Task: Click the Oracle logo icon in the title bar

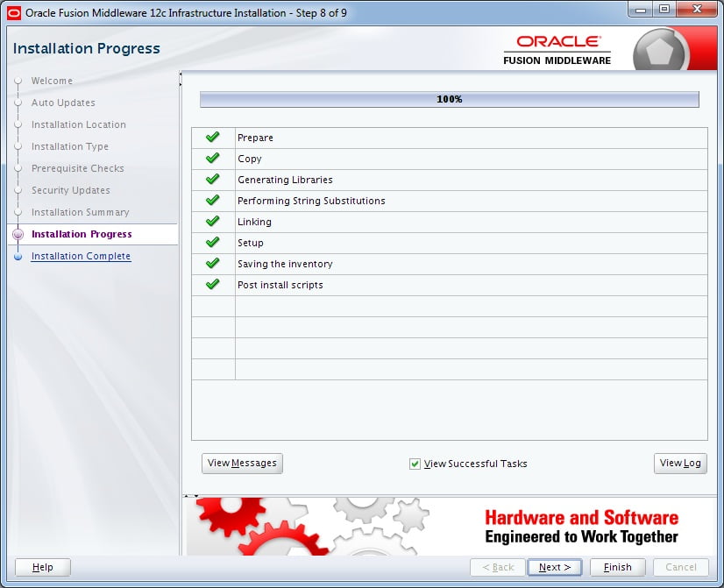Action: (14, 13)
